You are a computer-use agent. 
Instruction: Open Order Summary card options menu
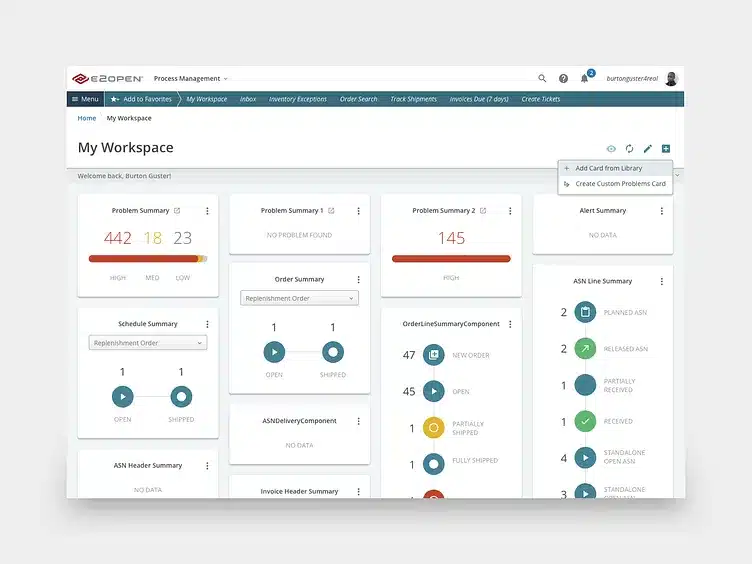pyautogui.click(x=358, y=280)
